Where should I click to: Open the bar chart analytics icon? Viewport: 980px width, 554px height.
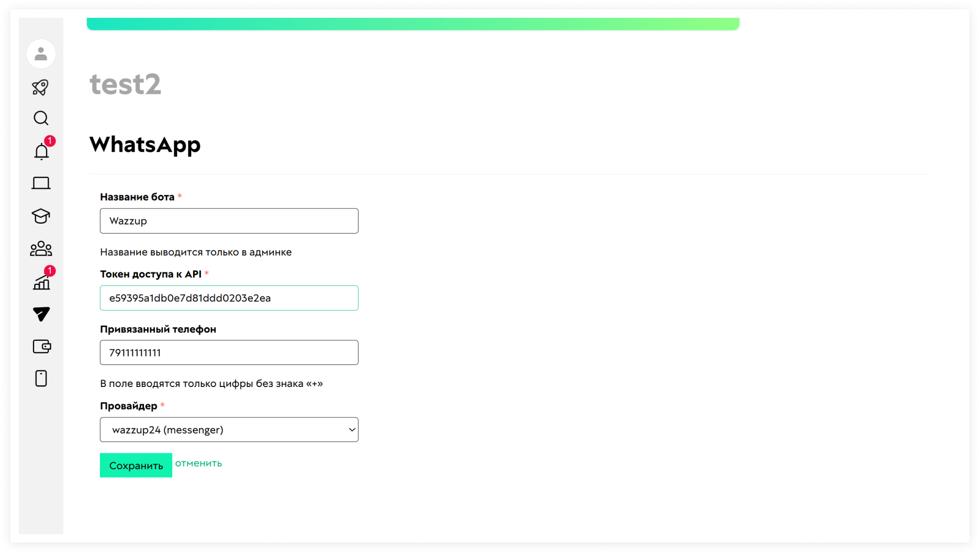(x=41, y=282)
